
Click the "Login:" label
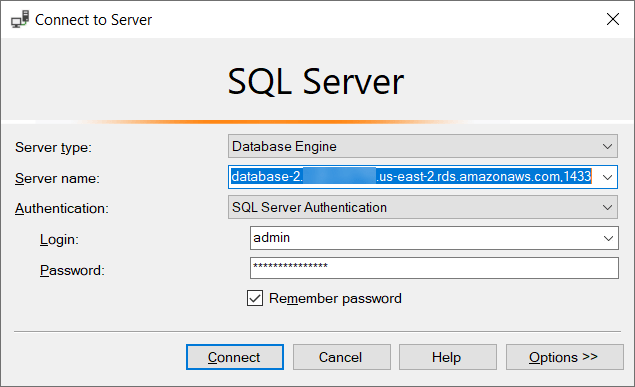tap(59, 239)
